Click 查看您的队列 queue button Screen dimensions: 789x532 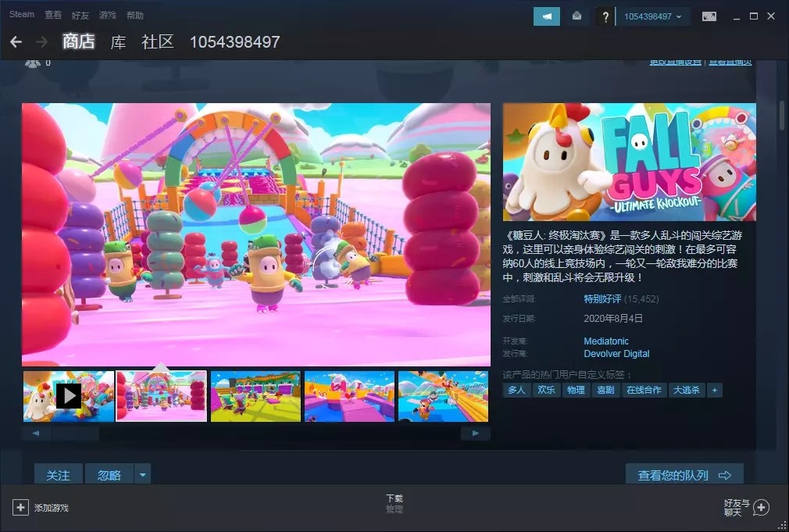(684, 475)
